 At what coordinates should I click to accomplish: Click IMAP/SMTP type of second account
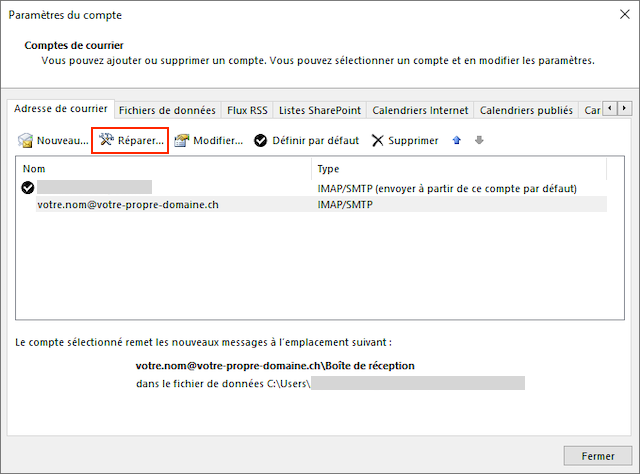[x=345, y=204]
